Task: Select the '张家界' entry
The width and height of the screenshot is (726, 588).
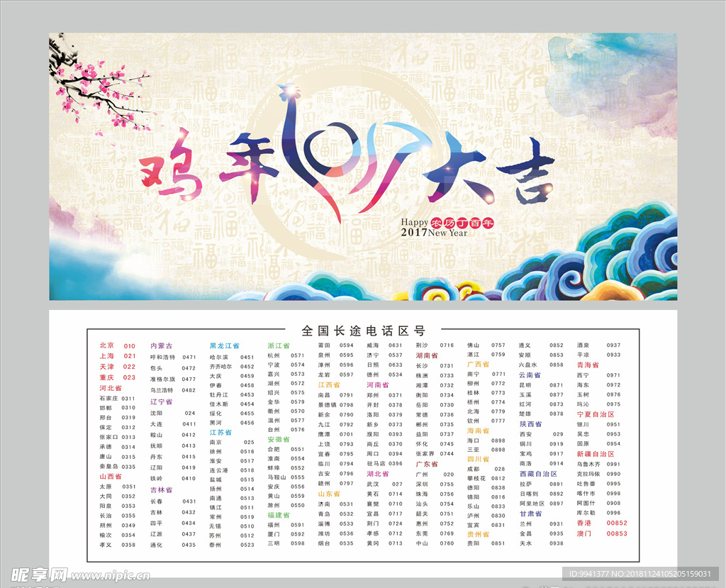Action: (425, 454)
